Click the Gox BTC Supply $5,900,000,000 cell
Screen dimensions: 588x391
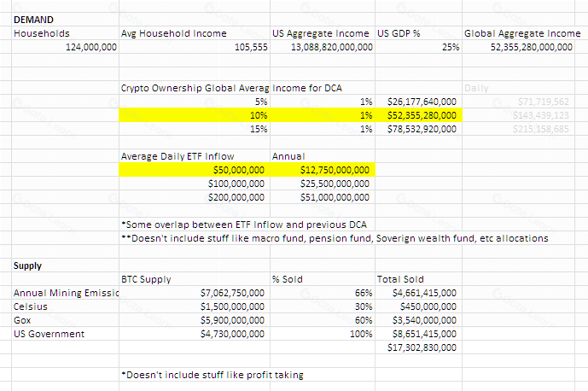click(x=195, y=320)
